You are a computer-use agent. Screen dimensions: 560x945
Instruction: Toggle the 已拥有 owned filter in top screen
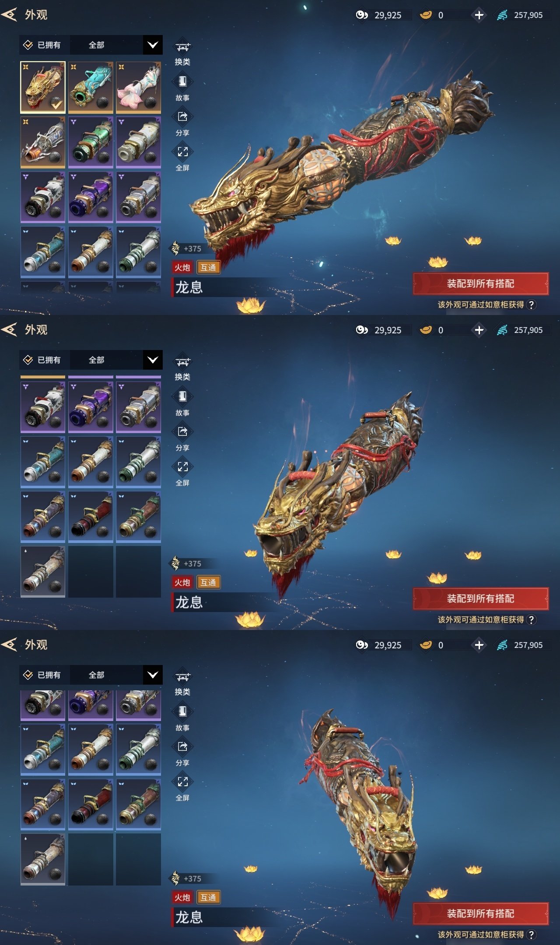click(x=42, y=45)
